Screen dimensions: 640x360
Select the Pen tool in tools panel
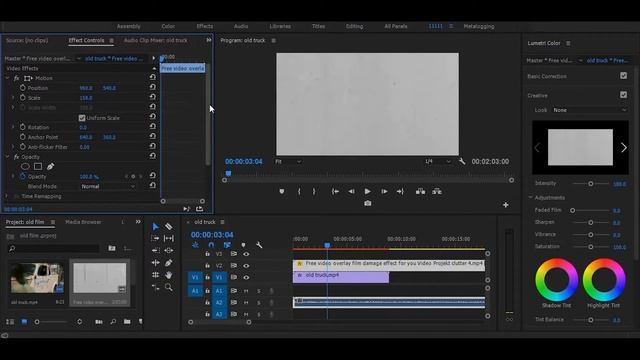point(169,263)
